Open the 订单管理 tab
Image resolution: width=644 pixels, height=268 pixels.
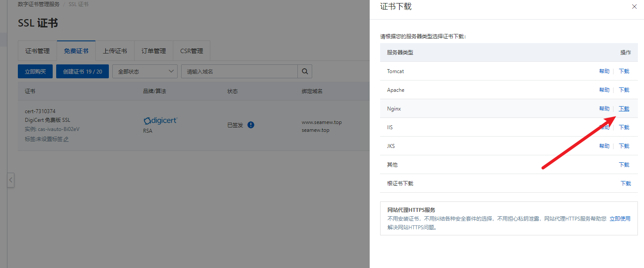[154, 51]
